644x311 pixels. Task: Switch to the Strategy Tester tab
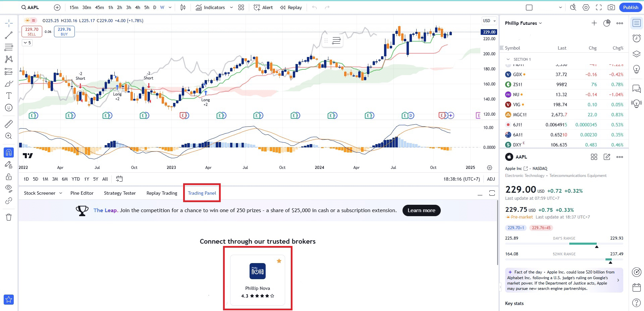click(x=120, y=193)
